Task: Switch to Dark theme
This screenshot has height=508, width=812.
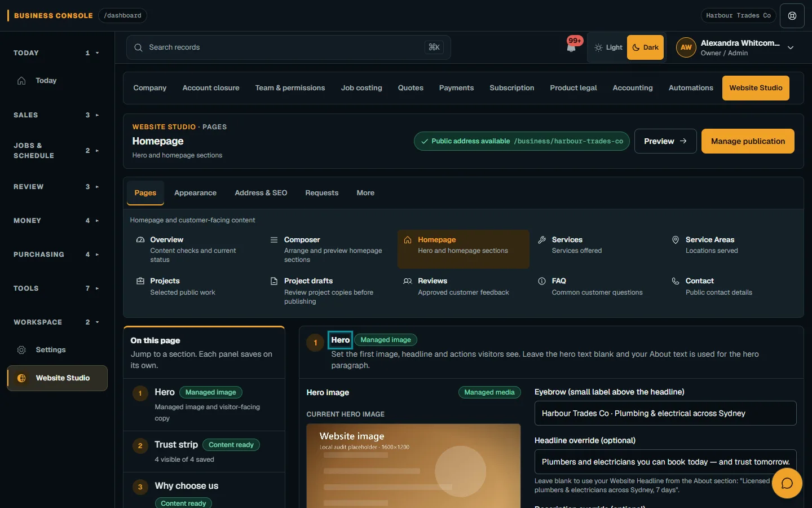Action: click(x=645, y=47)
